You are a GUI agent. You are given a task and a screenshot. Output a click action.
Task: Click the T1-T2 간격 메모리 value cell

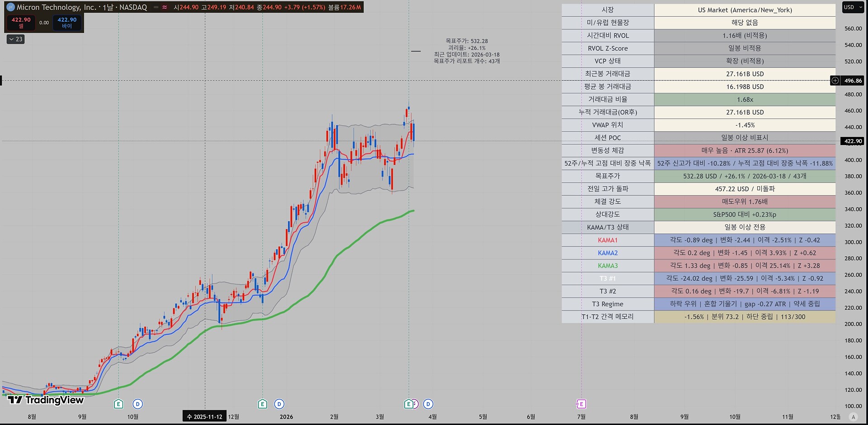pyautogui.click(x=745, y=317)
